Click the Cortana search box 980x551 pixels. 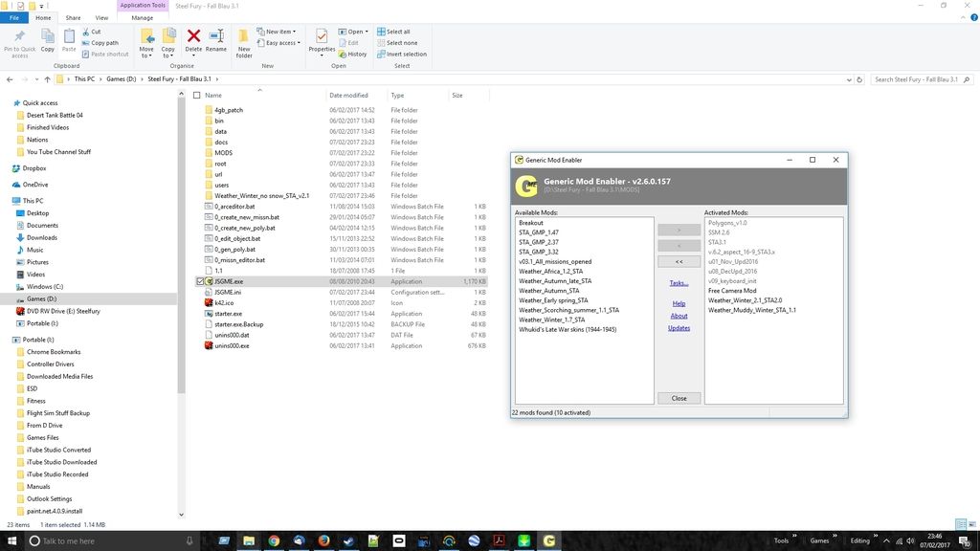111,541
